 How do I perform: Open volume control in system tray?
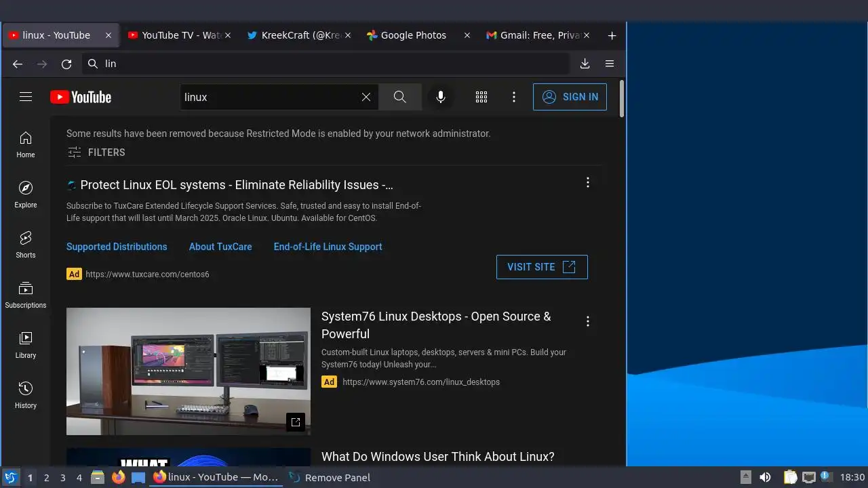click(765, 477)
